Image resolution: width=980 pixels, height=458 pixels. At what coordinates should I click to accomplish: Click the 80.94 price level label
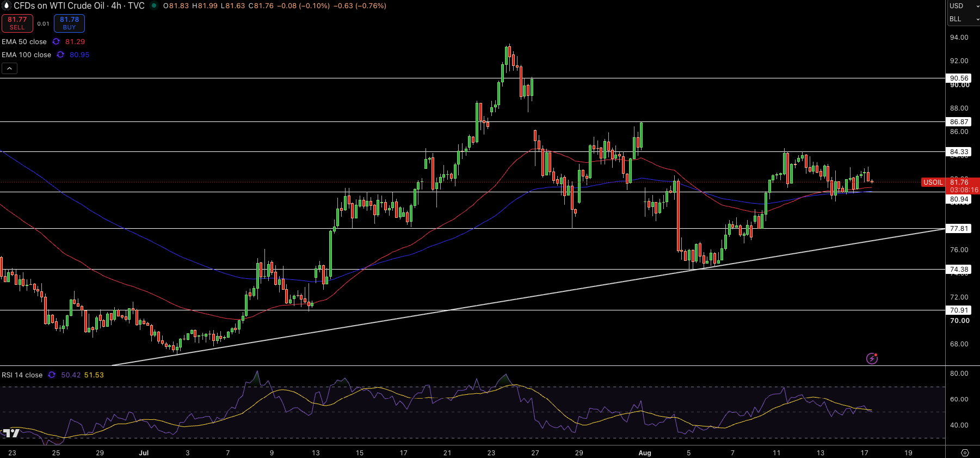click(959, 199)
